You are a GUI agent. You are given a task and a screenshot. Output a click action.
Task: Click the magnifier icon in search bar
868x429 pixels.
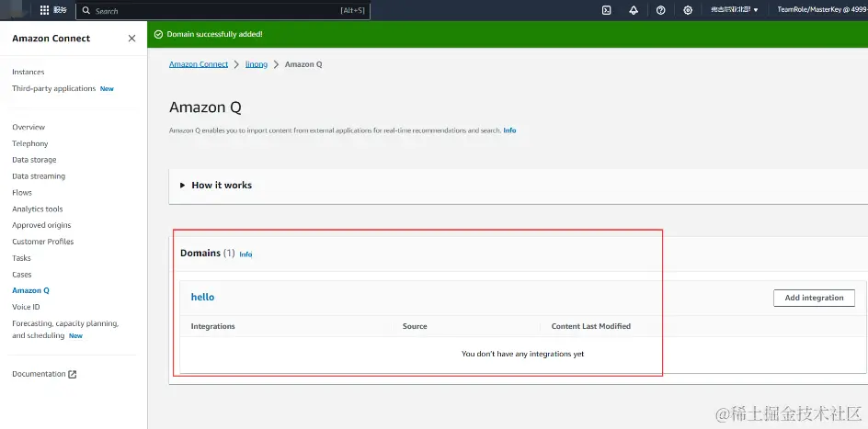86,10
